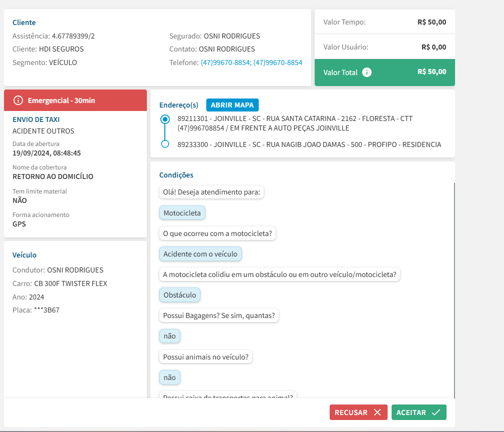
Task: Select the destination marker for Rua Nagib Joao Damas
Action: [x=165, y=144]
